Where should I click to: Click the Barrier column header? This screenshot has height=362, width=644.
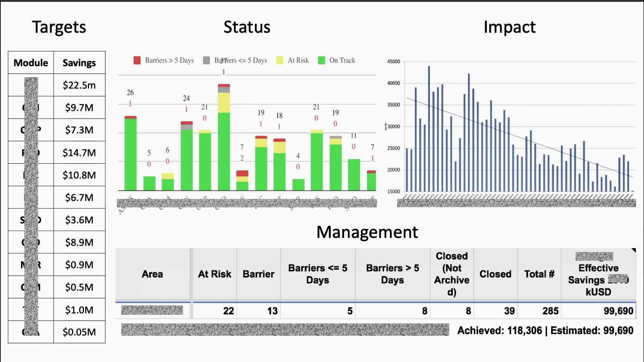point(258,274)
